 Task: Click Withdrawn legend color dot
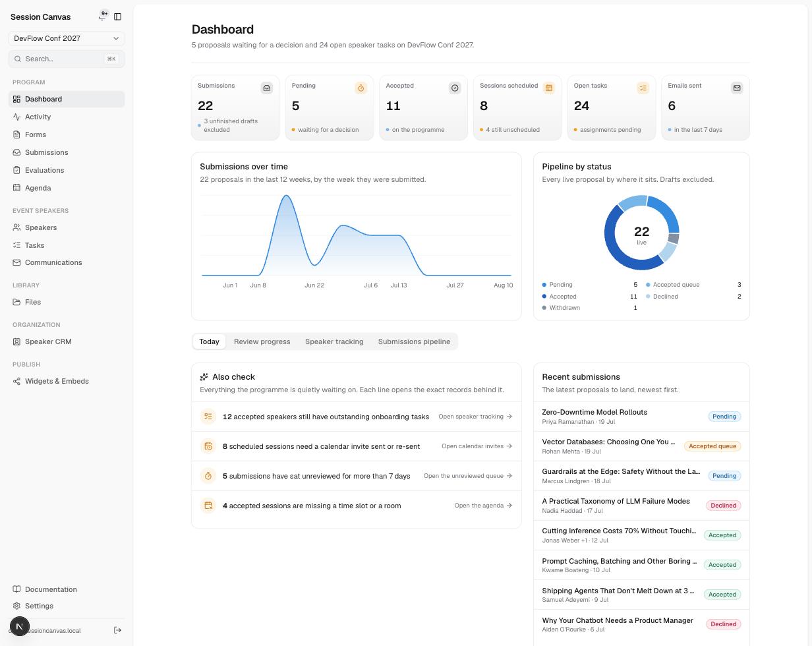pos(544,308)
